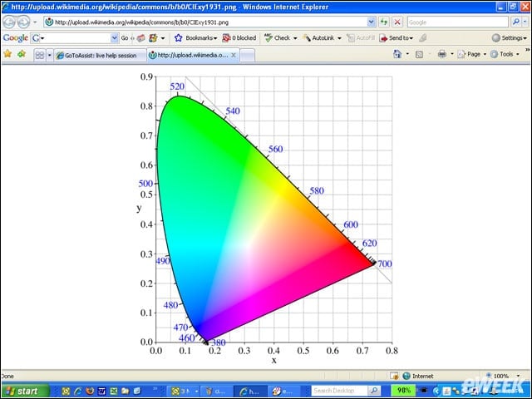Expand the Check spelling dropdown arrow
The image size is (532, 399).
(x=295, y=38)
